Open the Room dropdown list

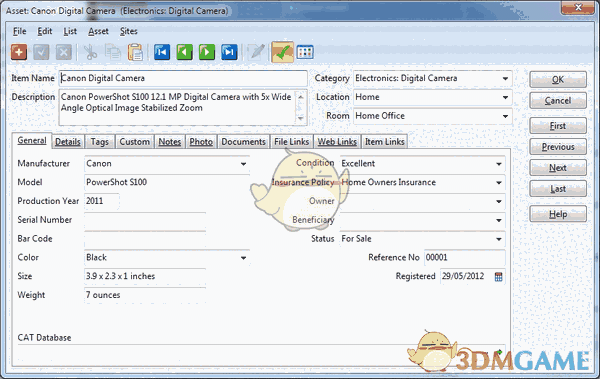coord(505,116)
